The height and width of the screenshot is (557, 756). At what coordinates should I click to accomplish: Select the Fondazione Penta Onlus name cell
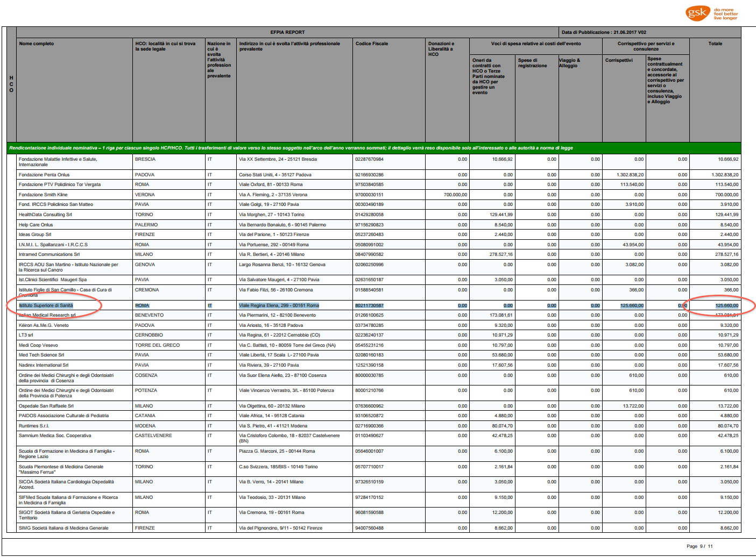[44, 175]
